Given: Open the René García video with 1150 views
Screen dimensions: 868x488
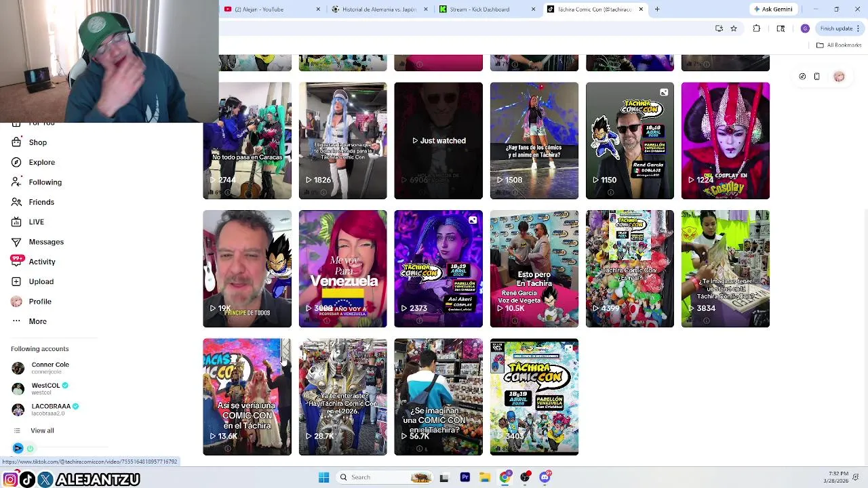Looking at the screenshot, I should [630, 141].
